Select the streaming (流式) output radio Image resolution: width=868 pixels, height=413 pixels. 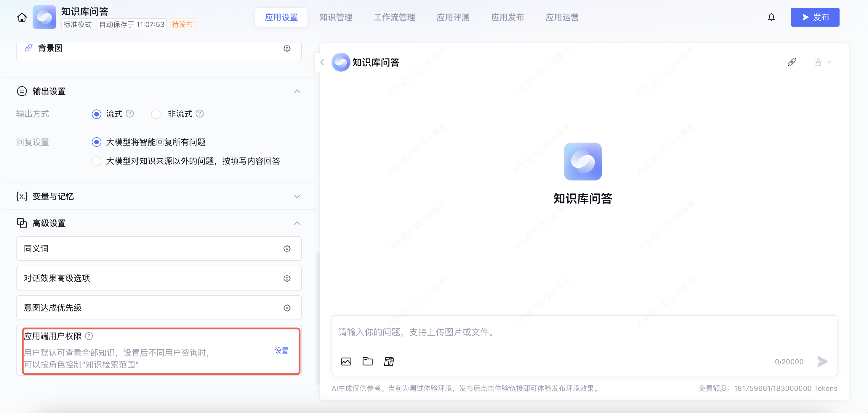pos(97,114)
